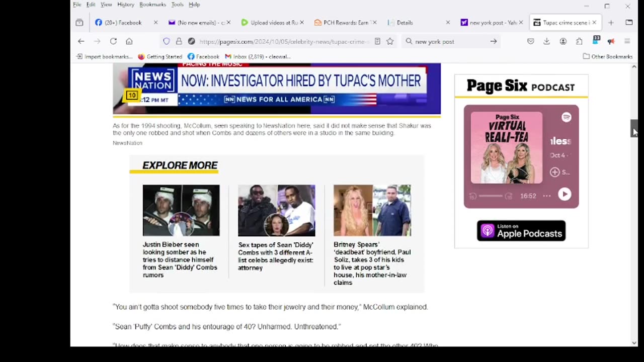The width and height of the screenshot is (644, 362).
Task: Skip forward 15 seconds in podcast
Action: point(509,196)
